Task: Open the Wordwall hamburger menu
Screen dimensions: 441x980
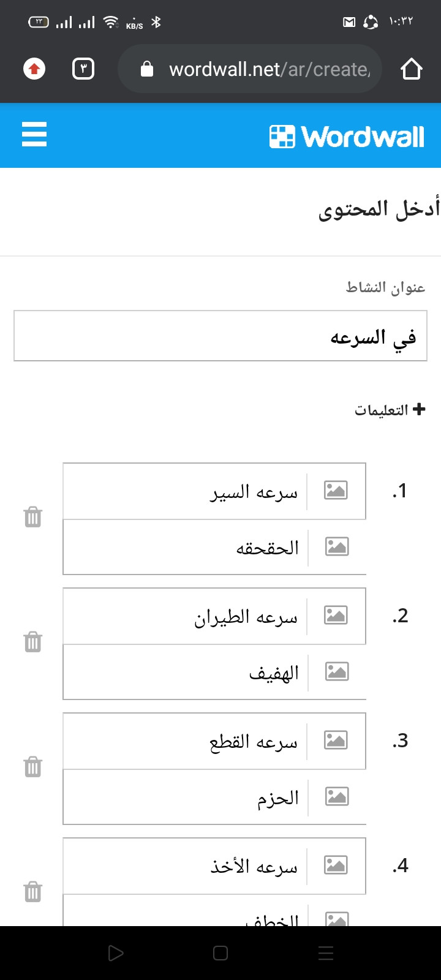Action: pyautogui.click(x=34, y=134)
